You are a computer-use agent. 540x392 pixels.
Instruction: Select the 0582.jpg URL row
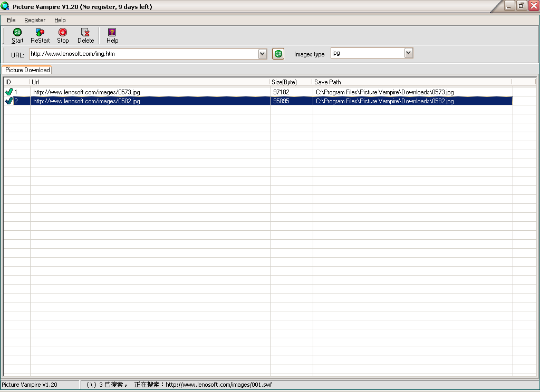(x=86, y=101)
